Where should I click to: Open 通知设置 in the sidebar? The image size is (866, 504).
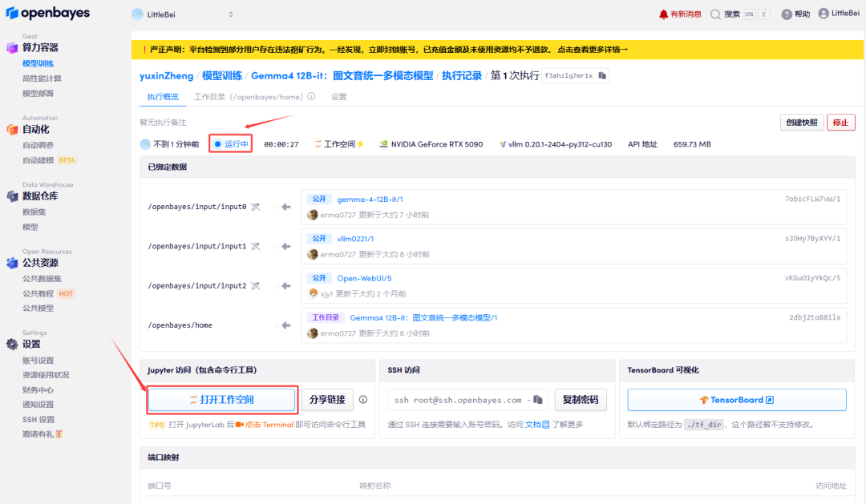coord(38,405)
